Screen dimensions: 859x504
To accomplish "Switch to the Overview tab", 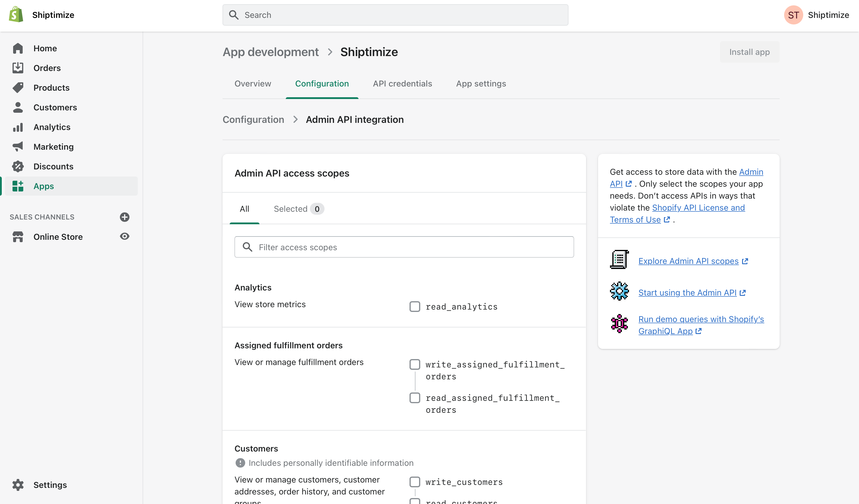I will pyautogui.click(x=253, y=84).
